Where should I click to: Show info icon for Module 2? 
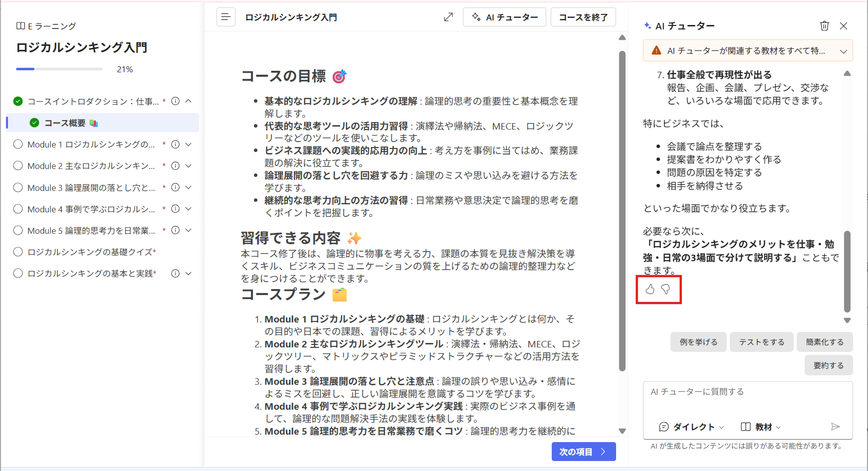click(x=175, y=165)
